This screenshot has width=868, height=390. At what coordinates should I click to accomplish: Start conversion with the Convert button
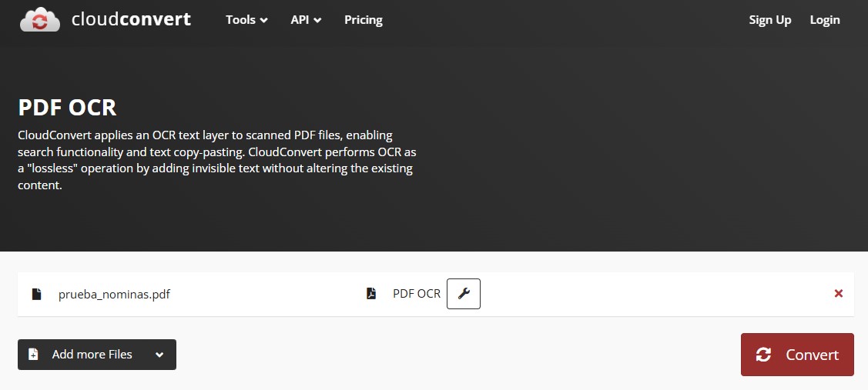pos(797,355)
